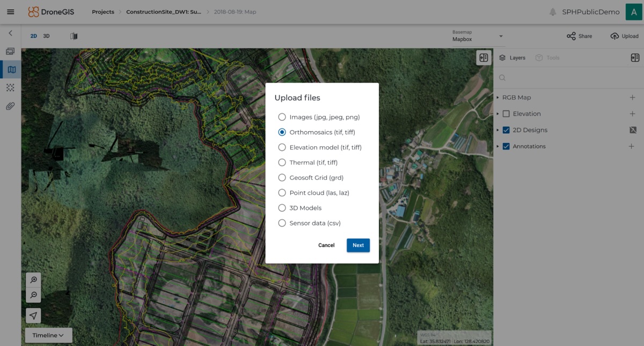Screen dimensions: 644x346
Task: Click the Upload button
Action: pos(624,36)
